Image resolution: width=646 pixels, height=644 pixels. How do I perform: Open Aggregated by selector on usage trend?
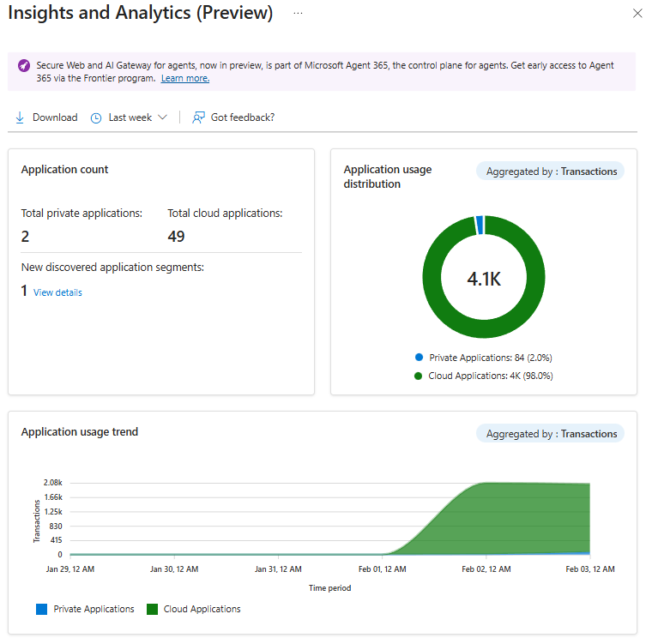pos(550,434)
